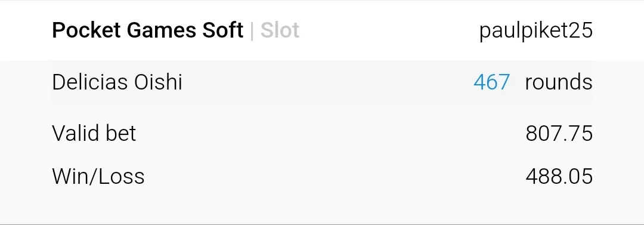Click empty space between Valid bet and 807.75
The width and height of the screenshot is (644, 225).
coord(331,133)
